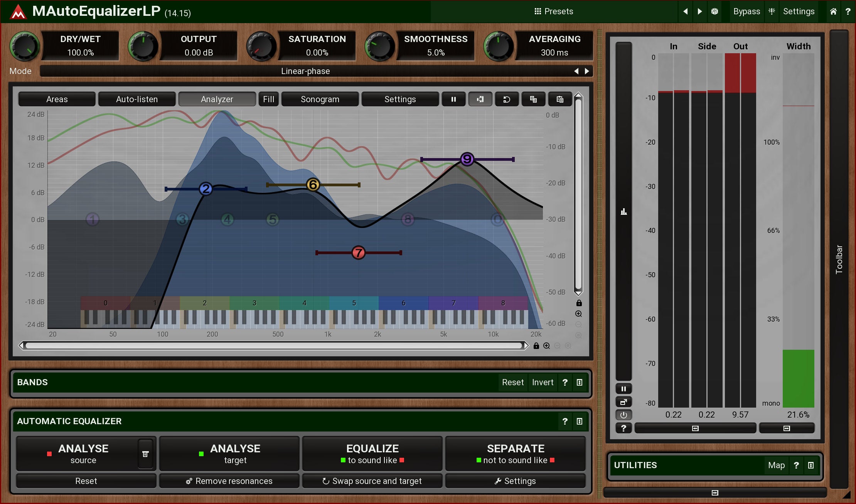Toggle the Analyzer display button

click(x=217, y=99)
